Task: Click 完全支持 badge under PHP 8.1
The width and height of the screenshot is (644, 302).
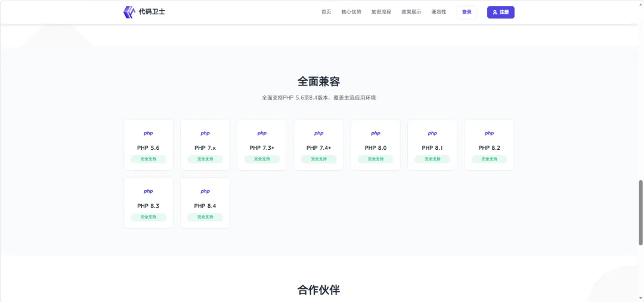Action: 432,159
